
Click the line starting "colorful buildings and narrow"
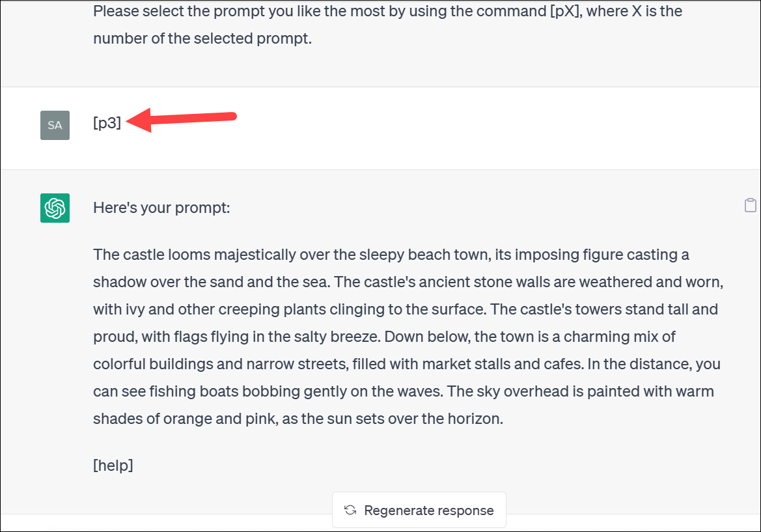tap(407, 364)
